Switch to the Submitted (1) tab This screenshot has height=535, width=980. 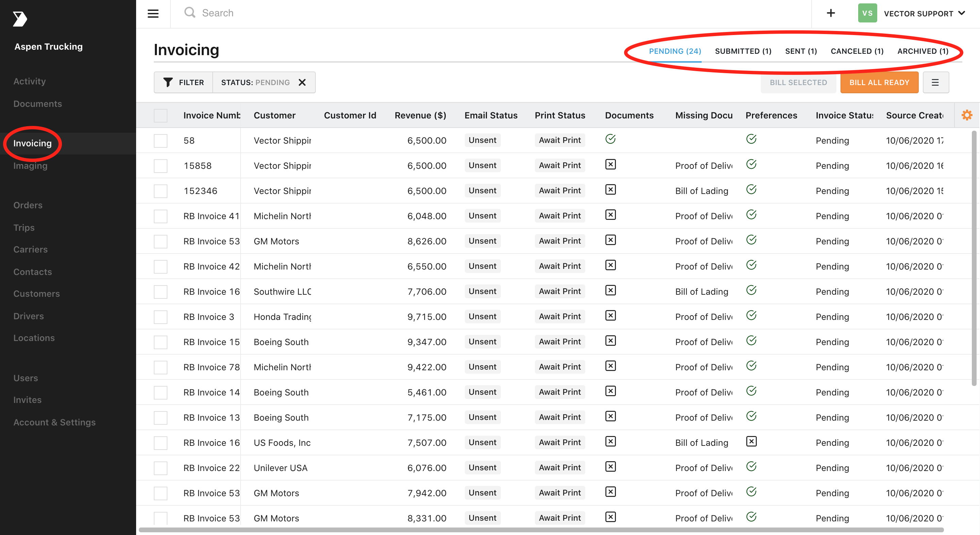pyautogui.click(x=743, y=51)
